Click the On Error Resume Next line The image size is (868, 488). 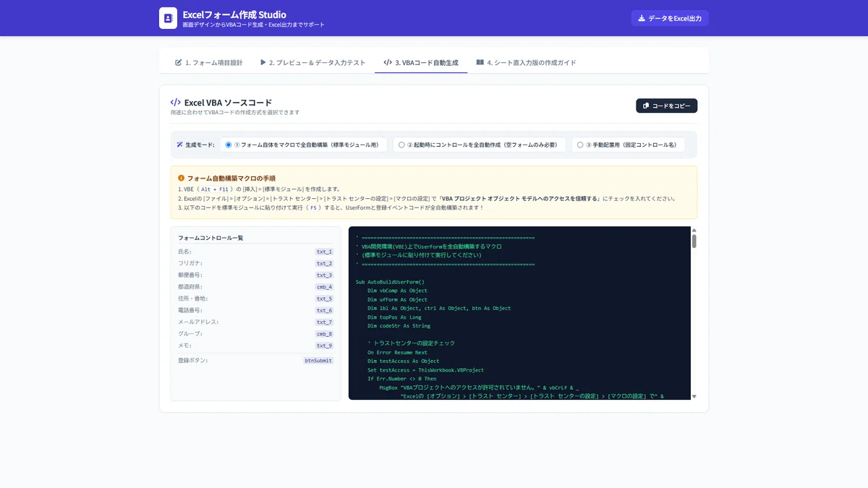click(x=397, y=352)
